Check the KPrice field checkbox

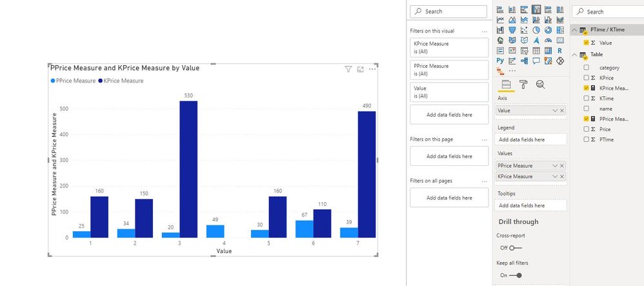pyautogui.click(x=586, y=77)
